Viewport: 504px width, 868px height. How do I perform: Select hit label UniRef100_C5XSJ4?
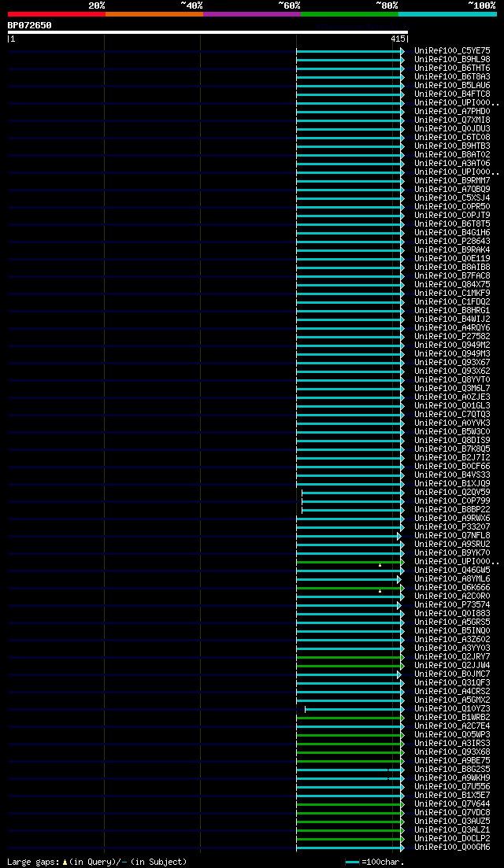click(452, 198)
